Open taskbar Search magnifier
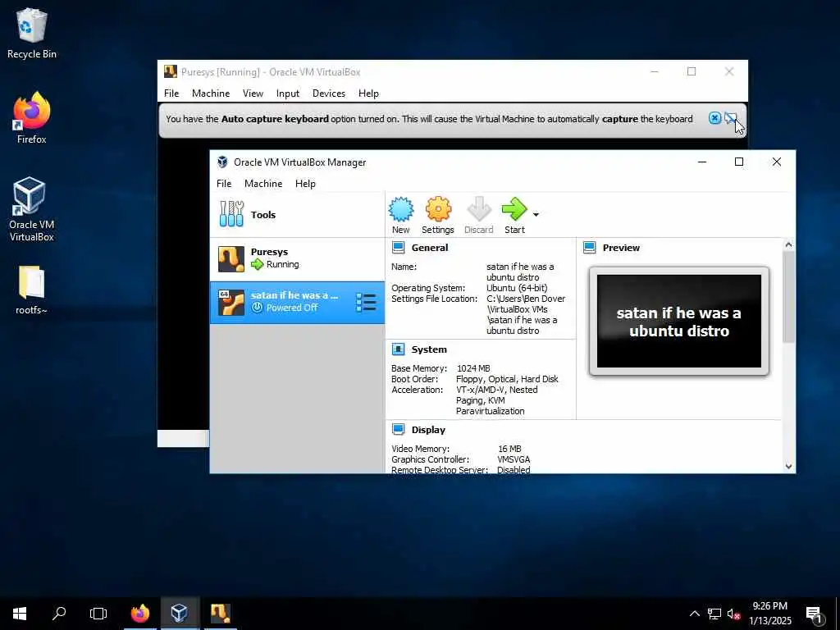Image resolution: width=840 pixels, height=630 pixels. pyautogui.click(x=59, y=614)
